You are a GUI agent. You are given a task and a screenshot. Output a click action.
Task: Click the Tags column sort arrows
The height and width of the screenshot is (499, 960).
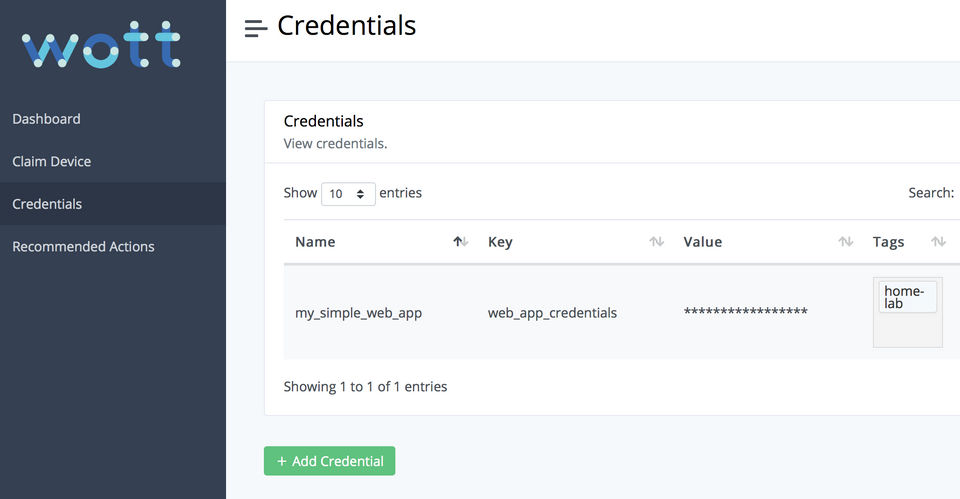point(938,242)
